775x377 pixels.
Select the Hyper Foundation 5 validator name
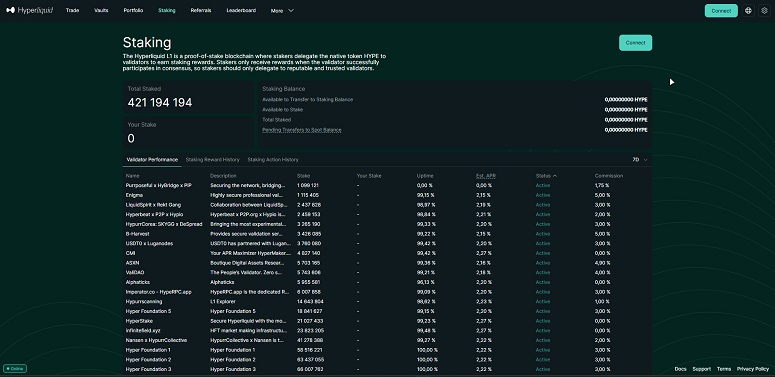tap(148, 311)
